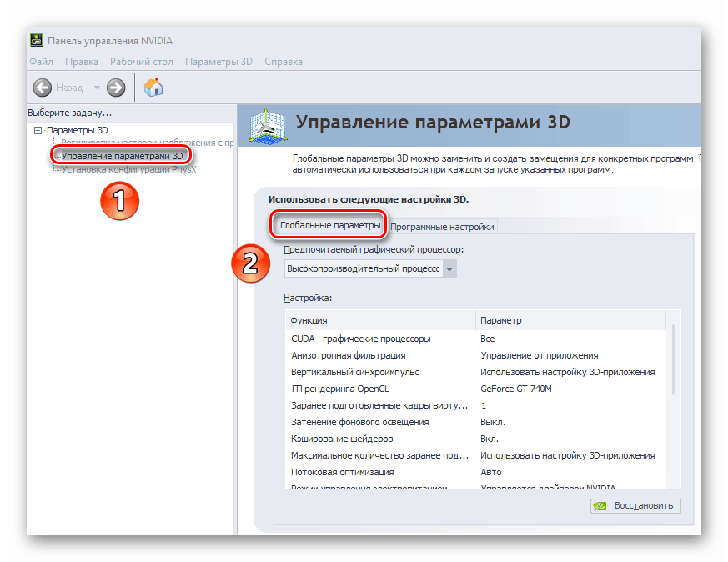Open the Правка menu
This screenshot has height=562, width=728.
pos(82,62)
